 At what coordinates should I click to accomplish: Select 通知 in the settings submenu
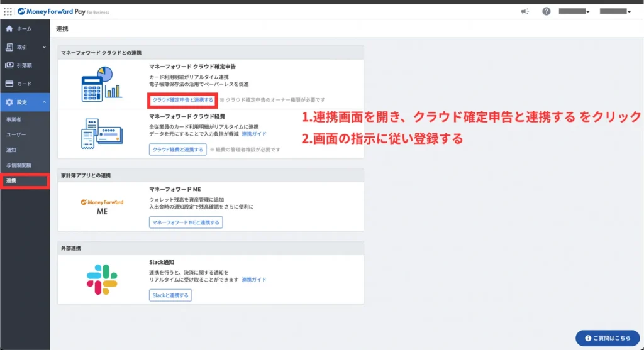point(10,150)
